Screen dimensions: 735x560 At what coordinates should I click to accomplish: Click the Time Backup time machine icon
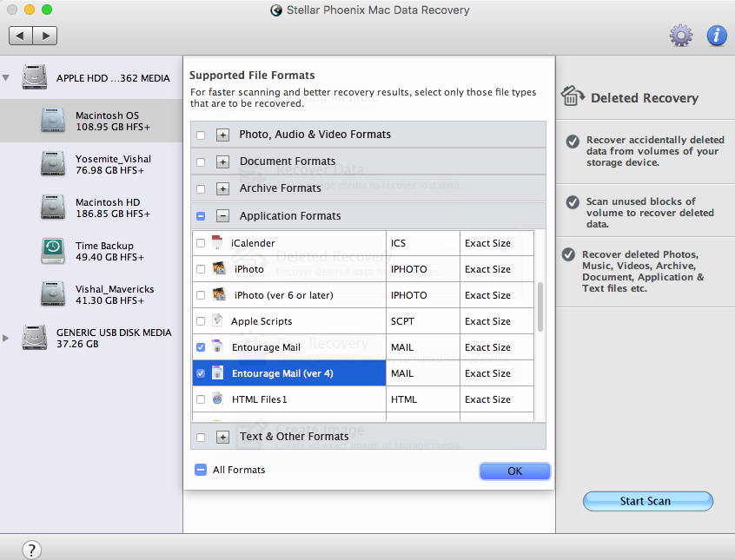(53, 251)
